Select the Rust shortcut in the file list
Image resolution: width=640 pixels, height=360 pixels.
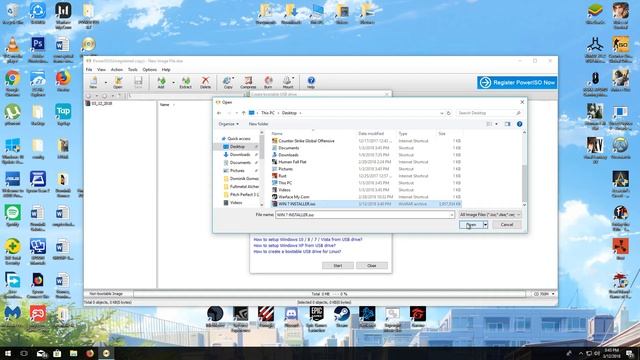366,176
